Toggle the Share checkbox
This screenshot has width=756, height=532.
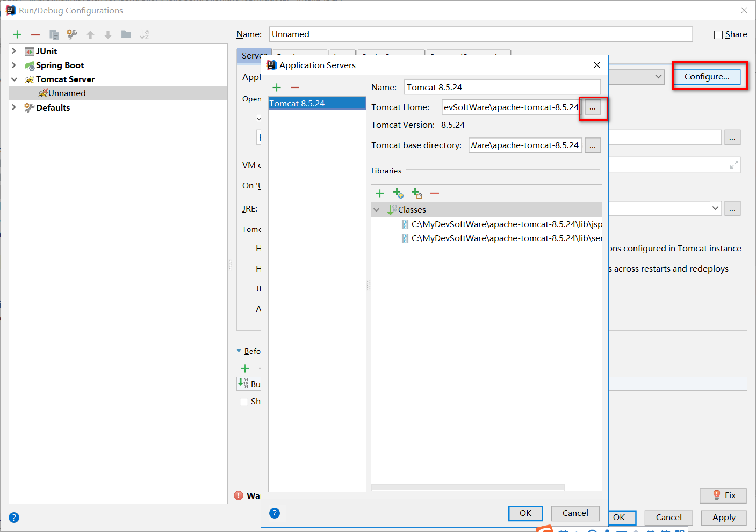[718, 35]
